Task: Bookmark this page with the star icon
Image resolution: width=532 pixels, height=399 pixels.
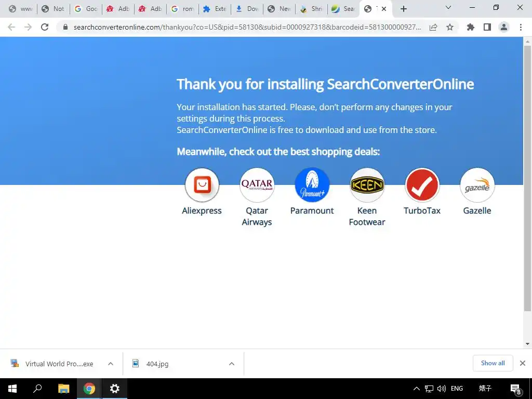Action: (450, 27)
